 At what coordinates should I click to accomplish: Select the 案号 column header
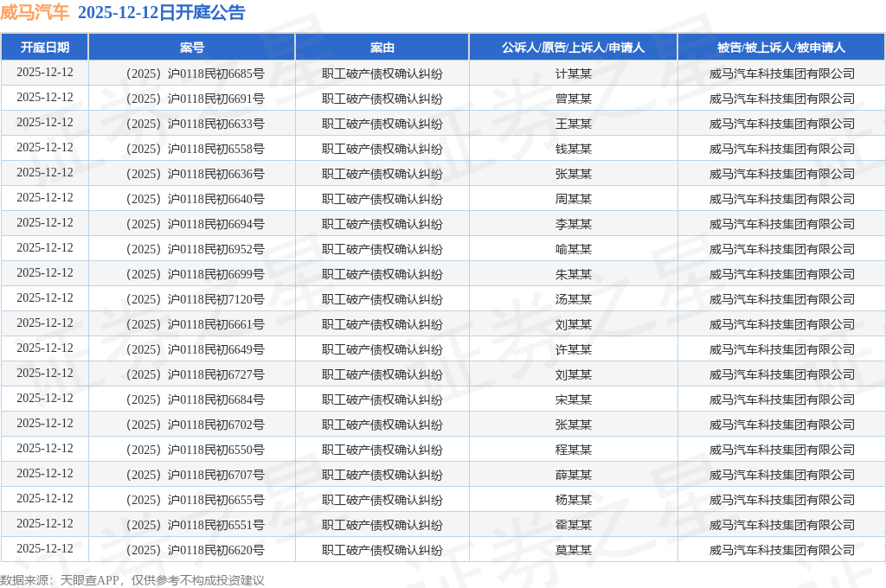click(192, 48)
